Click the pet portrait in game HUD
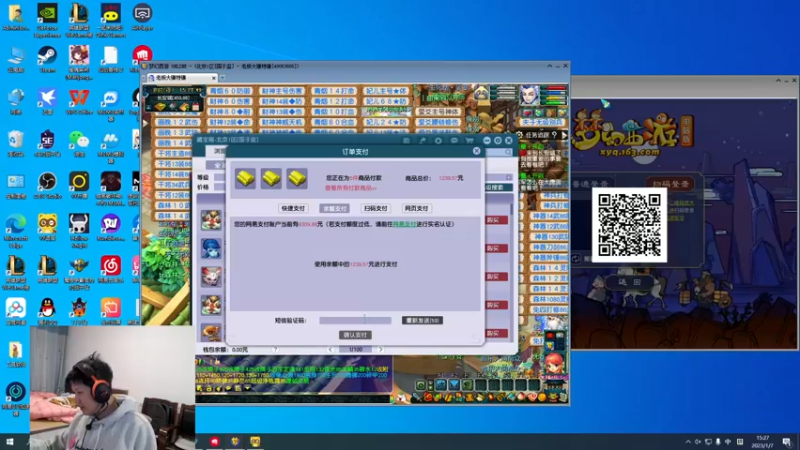This screenshot has height=450, width=800. [x=481, y=94]
